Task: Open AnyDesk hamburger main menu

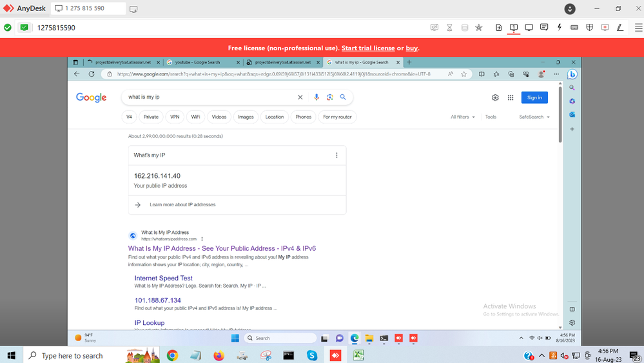Action: pyautogui.click(x=639, y=28)
